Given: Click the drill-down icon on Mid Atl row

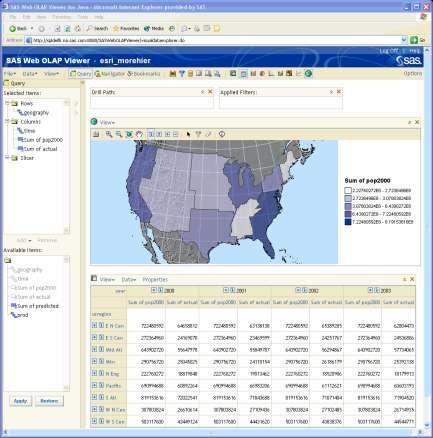Looking at the screenshot, I should click(101, 349).
